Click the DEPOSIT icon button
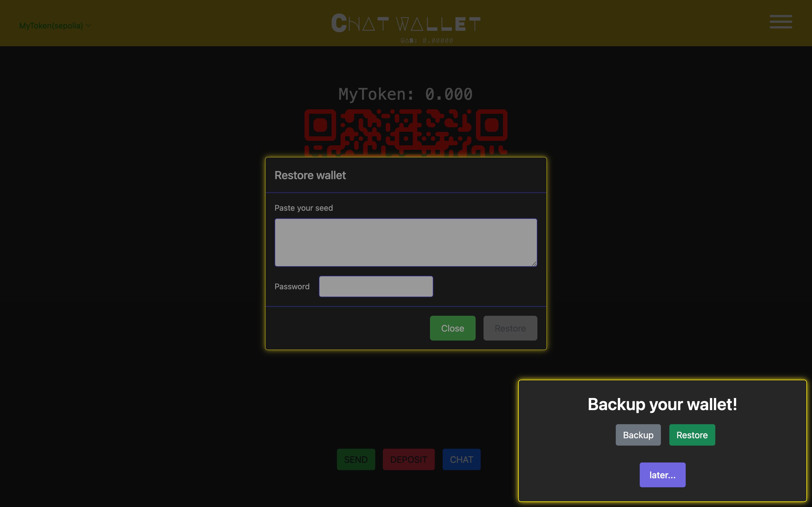 pos(409,459)
